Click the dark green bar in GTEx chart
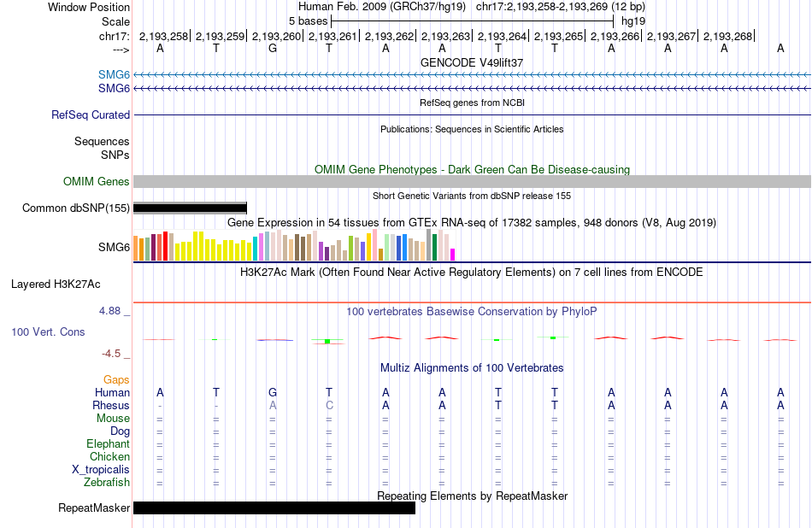The width and height of the screenshot is (812, 528). (x=434, y=247)
